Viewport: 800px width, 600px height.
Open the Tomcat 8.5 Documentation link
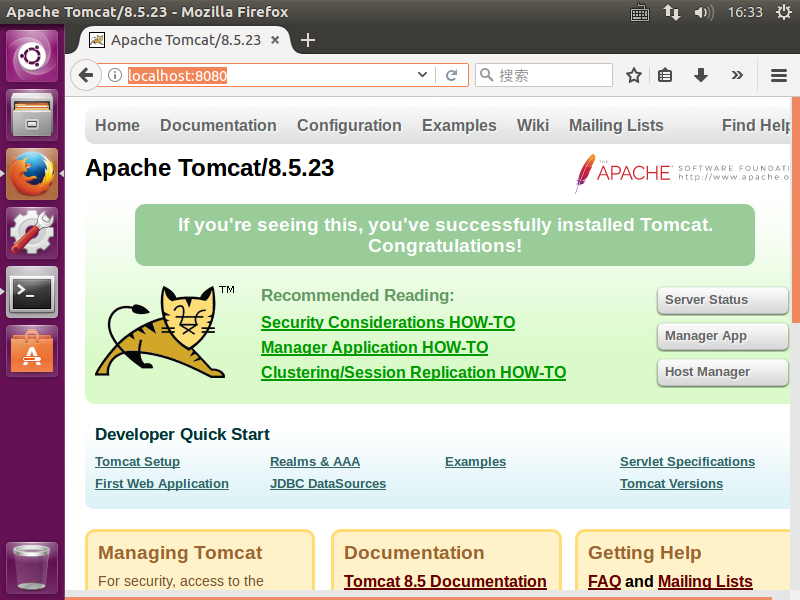click(445, 581)
